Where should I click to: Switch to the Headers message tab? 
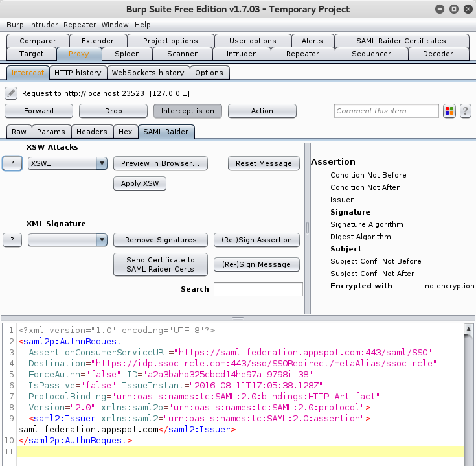(92, 132)
